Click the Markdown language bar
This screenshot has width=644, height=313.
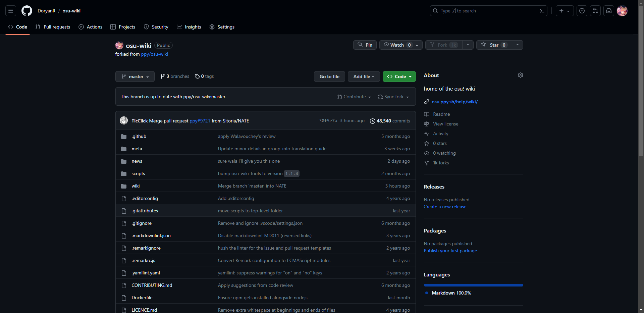tap(473, 285)
